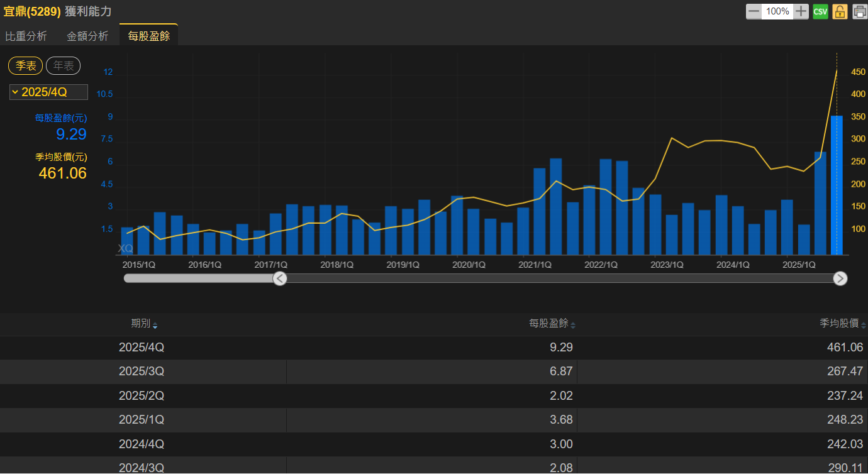
Task: Open the 比重分析 tab
Action: (26, 36)
